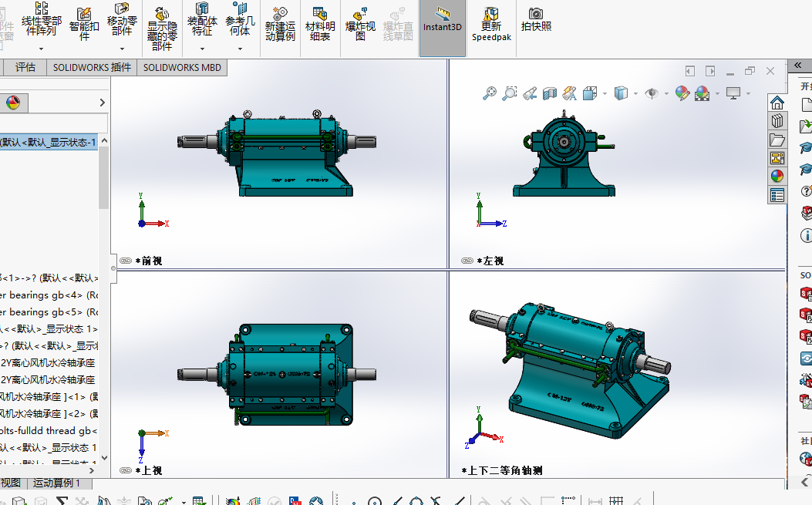This screenshot has width=812, height=505.
Task: Toggle the link-view icon beside *前视
Action: pos(126,261)
